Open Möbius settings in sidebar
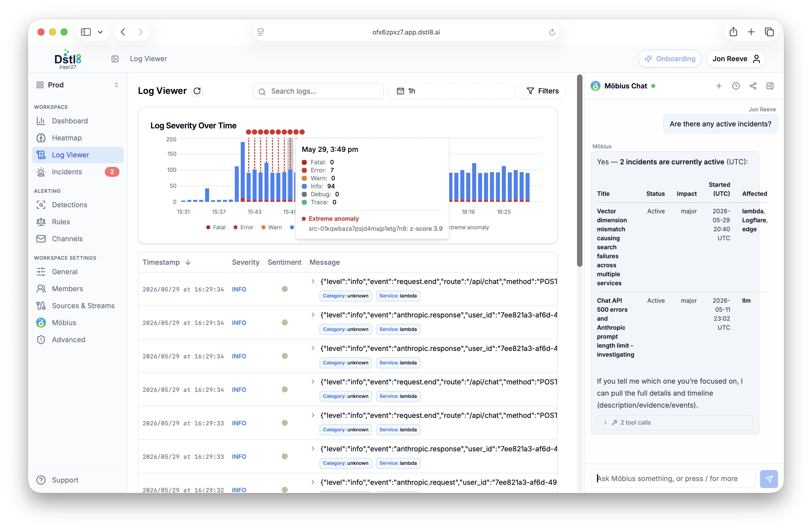The image size is (812, 530). [78, 323]
